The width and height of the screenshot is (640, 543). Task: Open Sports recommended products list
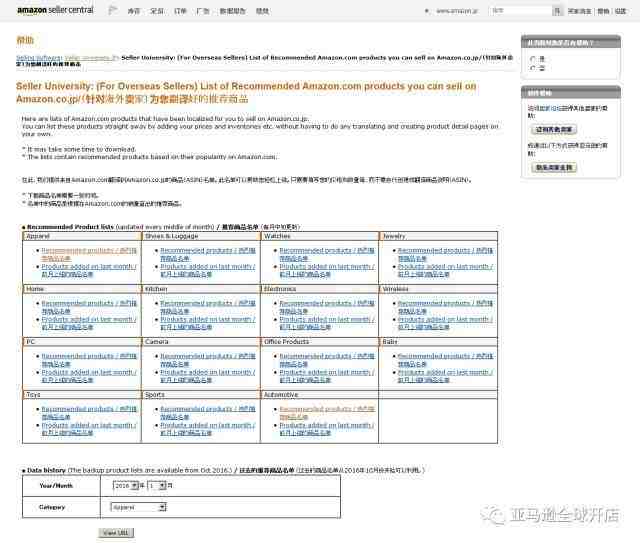pyautogui.click(x=208, y=413)
